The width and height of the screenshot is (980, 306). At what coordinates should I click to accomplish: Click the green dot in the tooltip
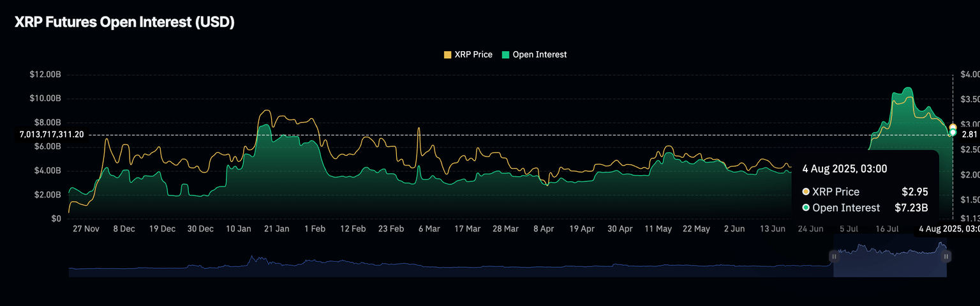pos(806,208)
